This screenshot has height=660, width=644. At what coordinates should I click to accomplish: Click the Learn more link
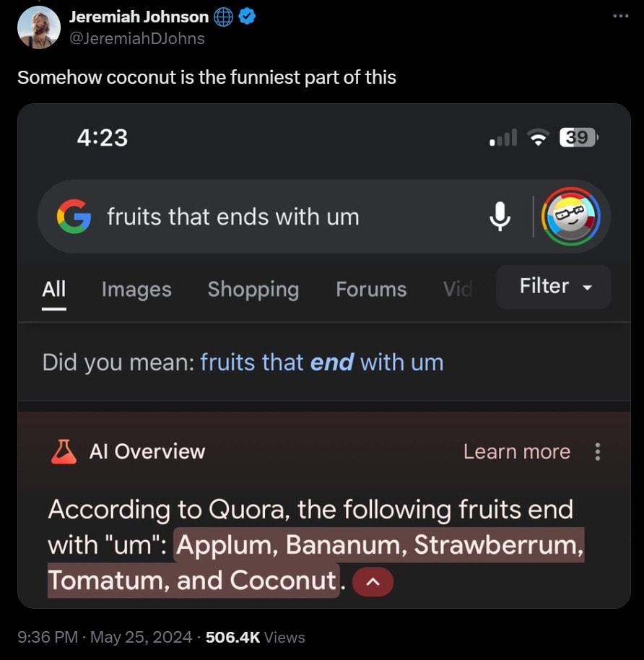click(516, 452)
